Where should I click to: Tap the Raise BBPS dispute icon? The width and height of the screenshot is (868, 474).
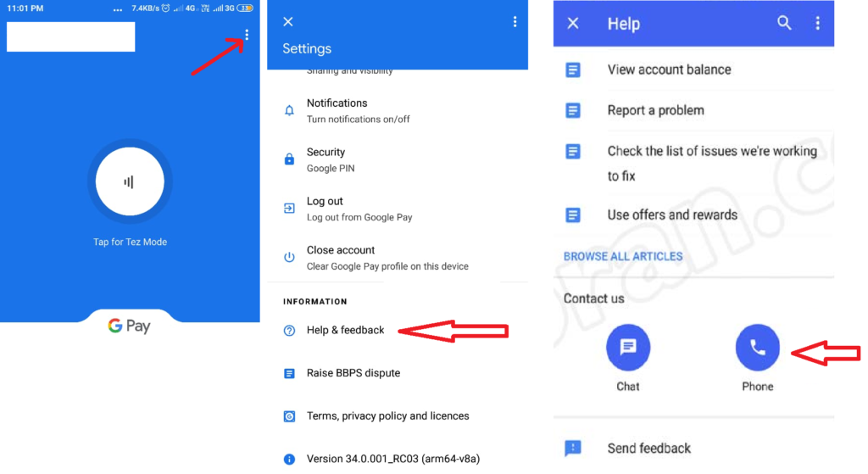289,374
